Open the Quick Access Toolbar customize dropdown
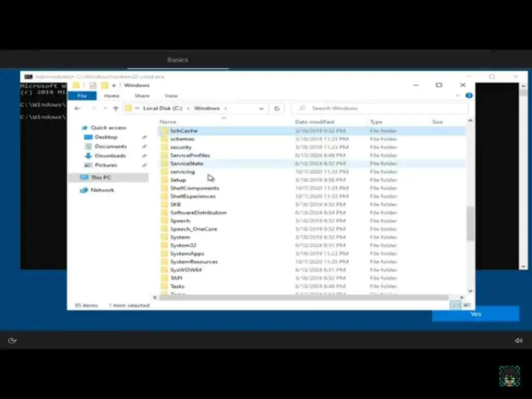532x399 pixels. [114, 86]
